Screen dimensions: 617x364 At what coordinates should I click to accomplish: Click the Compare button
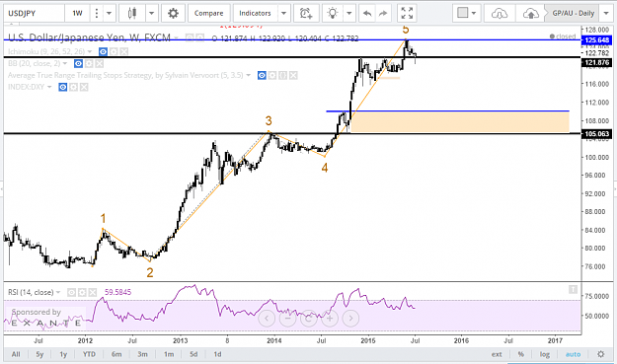point(208,14)
